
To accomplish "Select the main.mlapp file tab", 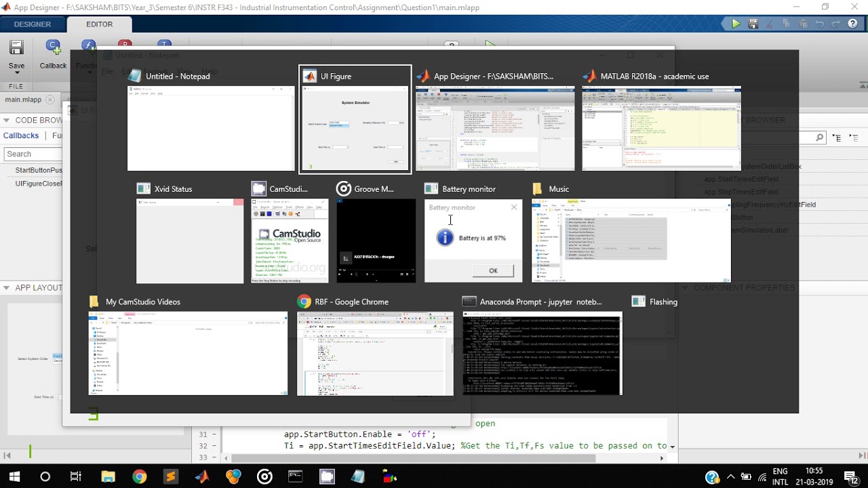I will pyautogui.click(x=23, y=100).
